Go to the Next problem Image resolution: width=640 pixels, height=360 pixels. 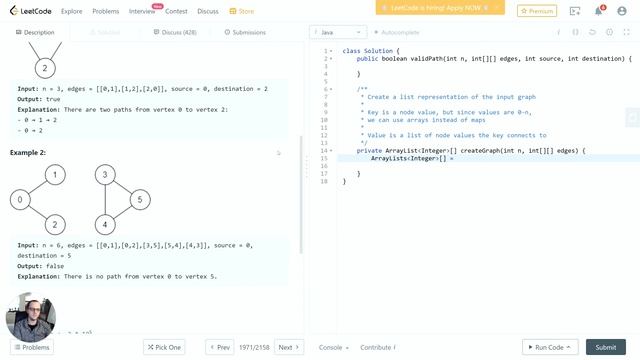pyautogui.click(x=289, y=347)
